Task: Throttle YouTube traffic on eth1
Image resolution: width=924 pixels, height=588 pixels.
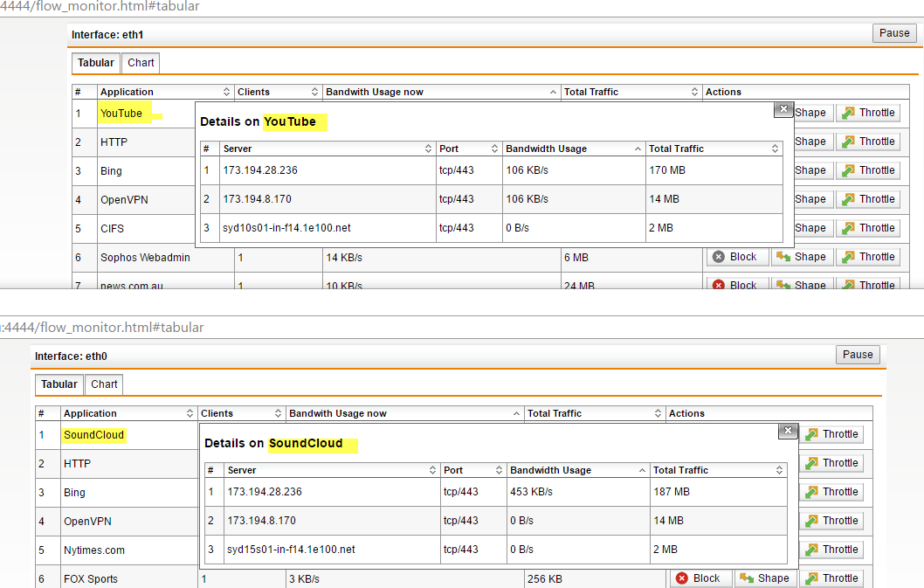Action: pos(868,113)
